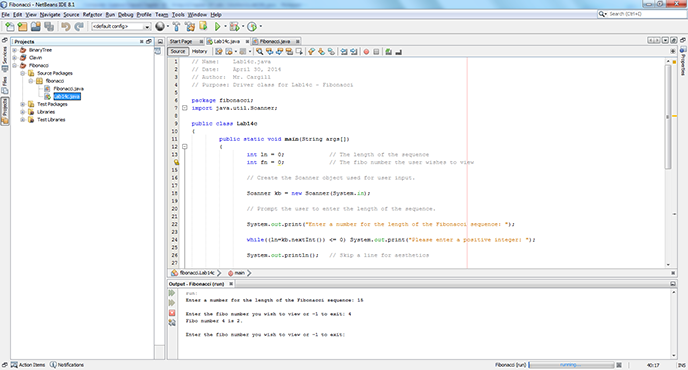Click the Profile Project clock icon

252,26
